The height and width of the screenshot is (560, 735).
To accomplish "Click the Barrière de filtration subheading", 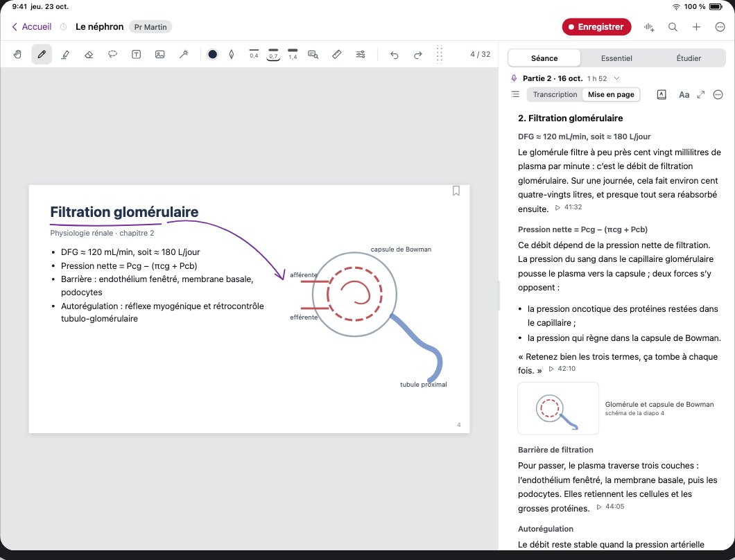I will [x=555, y=450].
